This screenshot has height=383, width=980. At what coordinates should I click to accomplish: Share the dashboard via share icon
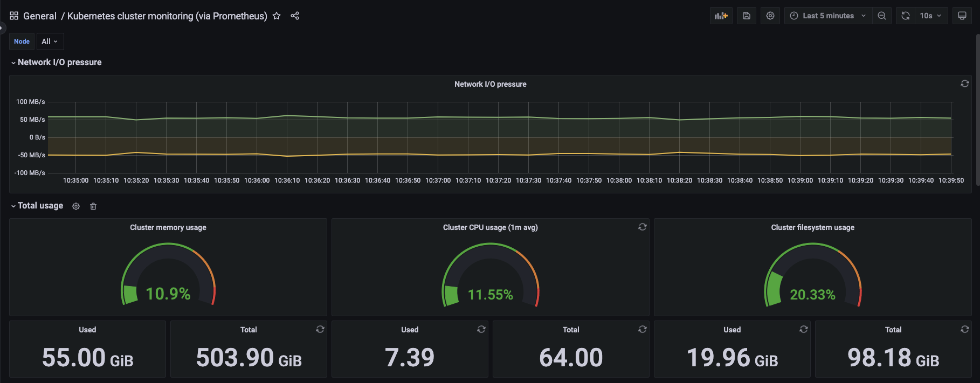coord(295,16)
